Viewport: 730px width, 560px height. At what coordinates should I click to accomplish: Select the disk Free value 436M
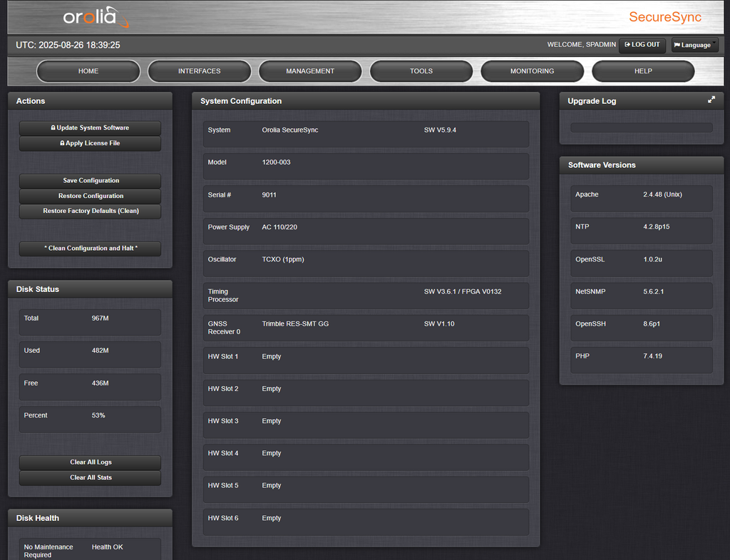[100, 383]
